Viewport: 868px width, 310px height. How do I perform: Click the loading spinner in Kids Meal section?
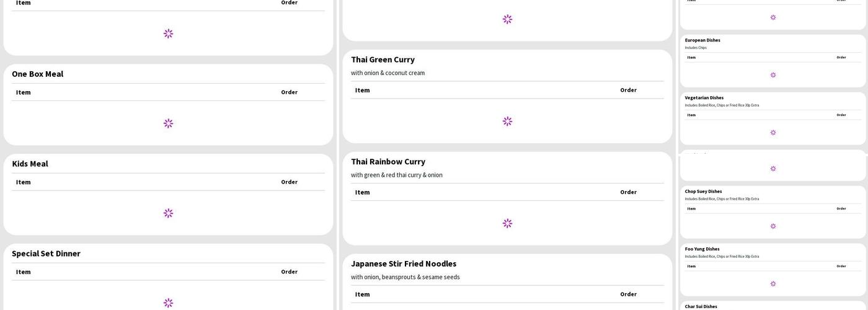click(168, 213)
